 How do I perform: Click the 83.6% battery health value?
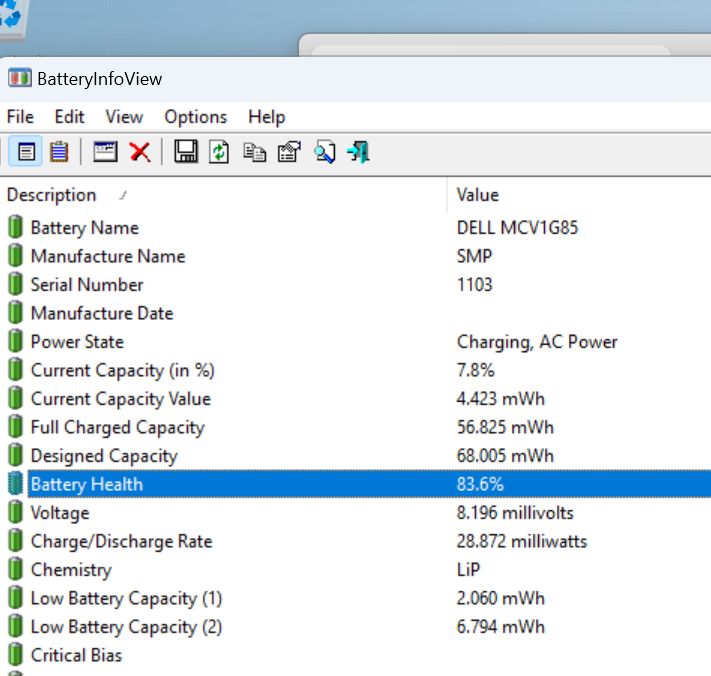480,484
